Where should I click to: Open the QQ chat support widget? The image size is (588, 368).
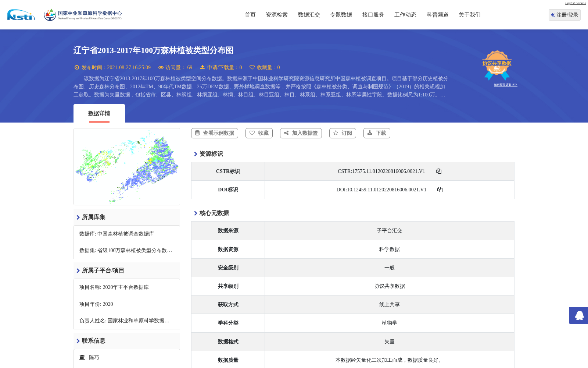tap(578, 315)
